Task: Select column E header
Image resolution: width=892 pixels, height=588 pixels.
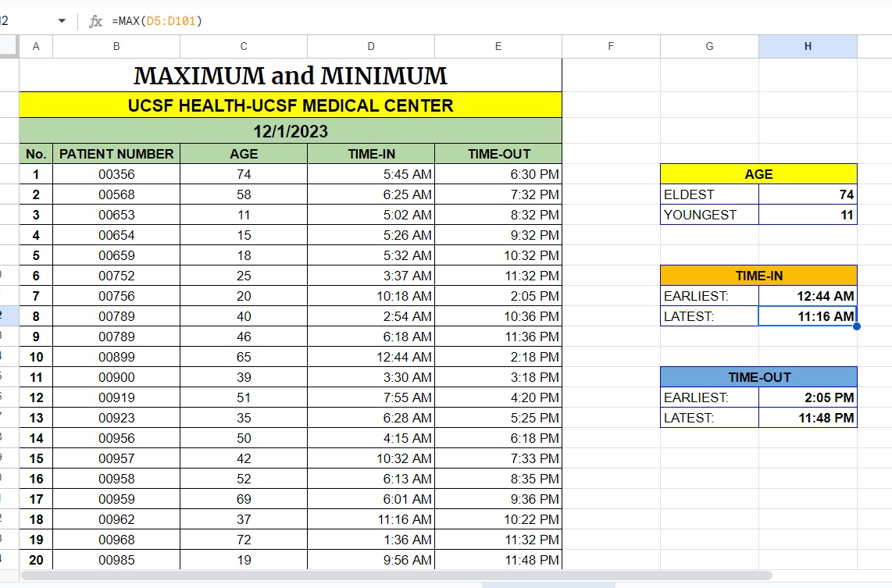Action: pyautogui.click(x=498, y=46)
